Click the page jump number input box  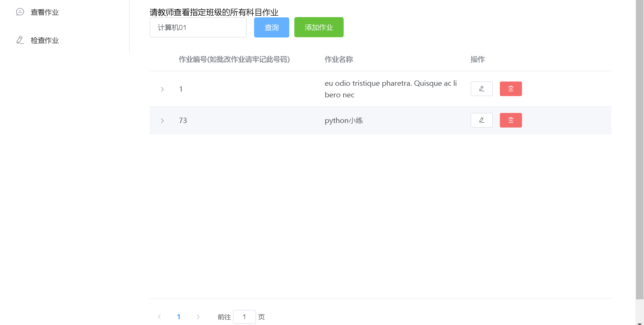(x=244, y=317)
